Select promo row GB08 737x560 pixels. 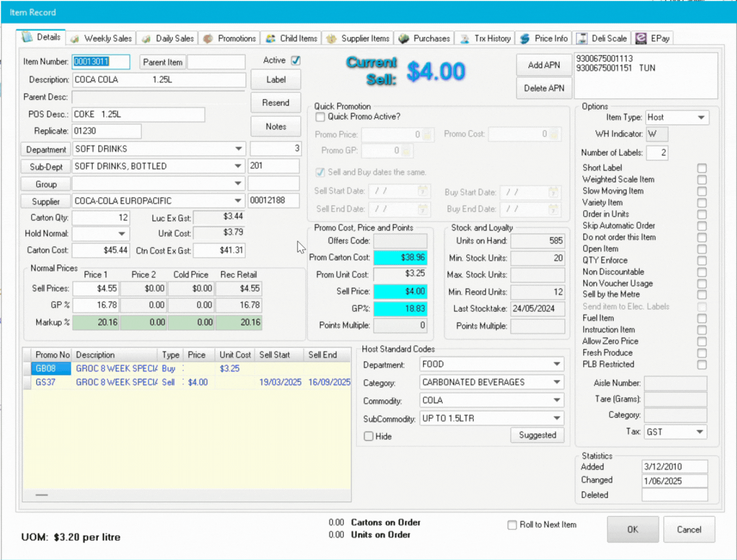point(187,369)
